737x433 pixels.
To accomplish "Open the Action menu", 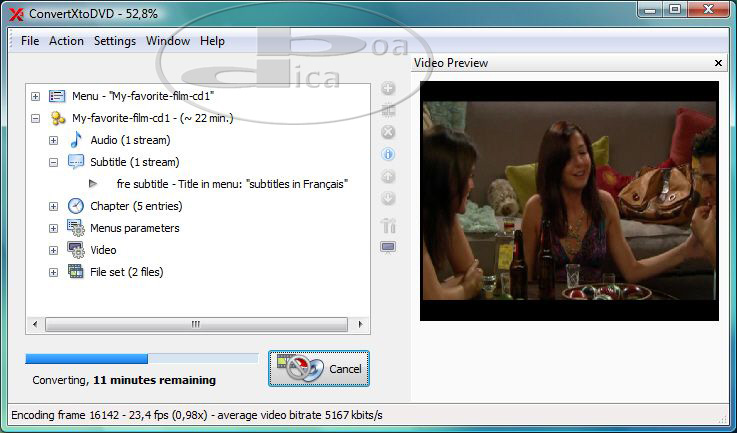I will click(x=66, y=41).
